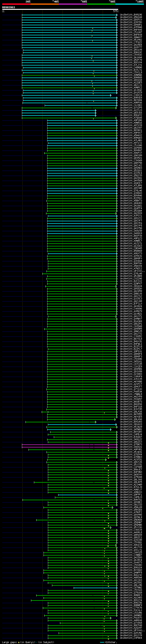146x644 pixels.
Task: Select hit label UniRef100_Q5J330
Action: [131, 527]
